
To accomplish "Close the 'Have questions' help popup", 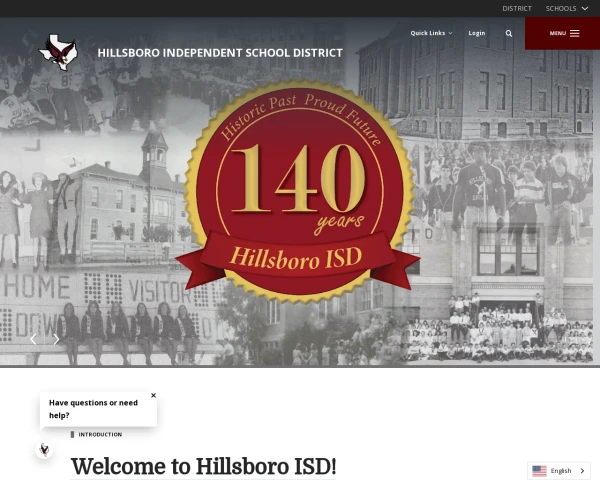I will [153, 395].
